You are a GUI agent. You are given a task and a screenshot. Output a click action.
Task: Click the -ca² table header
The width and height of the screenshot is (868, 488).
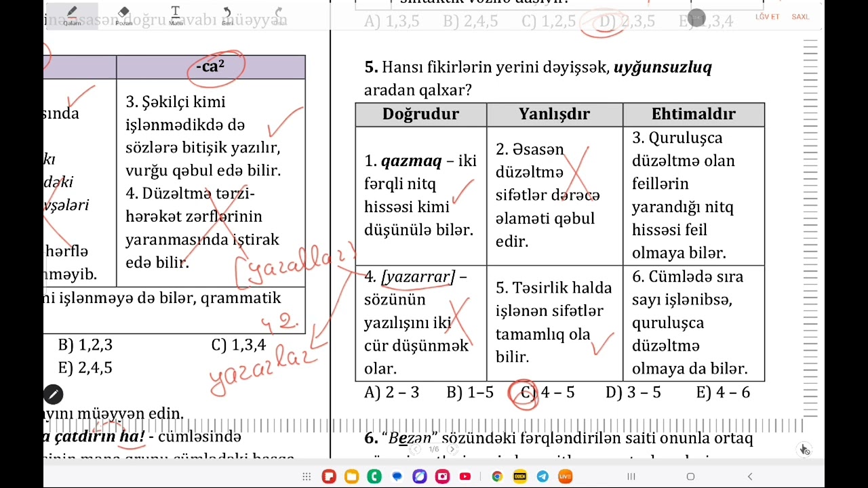[210, 67]
